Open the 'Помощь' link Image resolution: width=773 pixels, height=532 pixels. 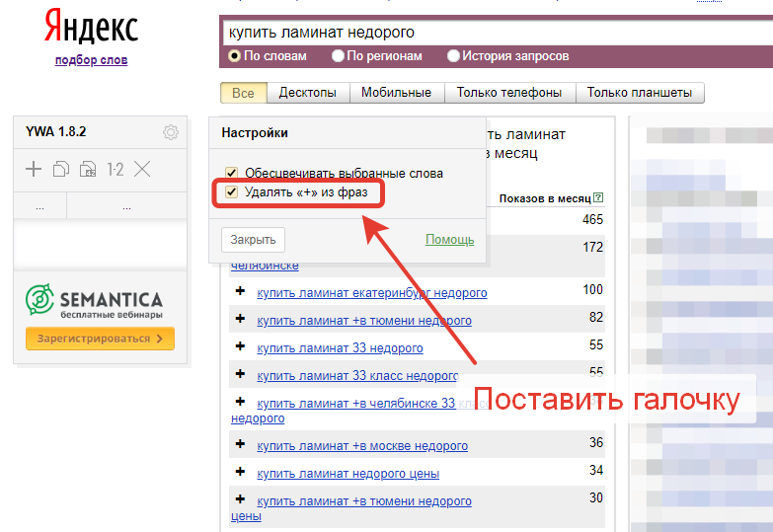click(449, 240)
